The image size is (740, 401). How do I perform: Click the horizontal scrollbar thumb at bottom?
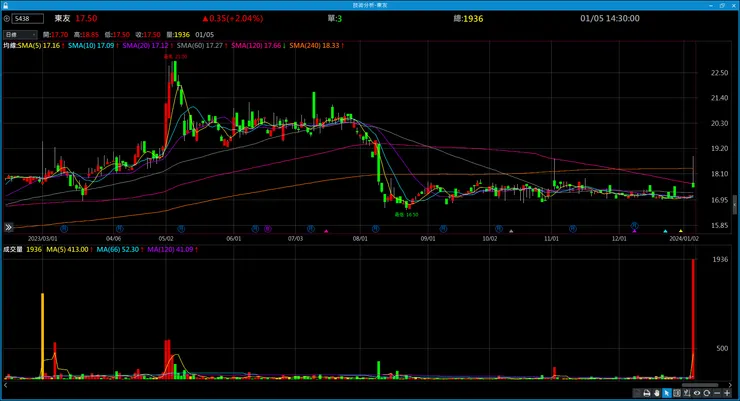tap(700, 385)
